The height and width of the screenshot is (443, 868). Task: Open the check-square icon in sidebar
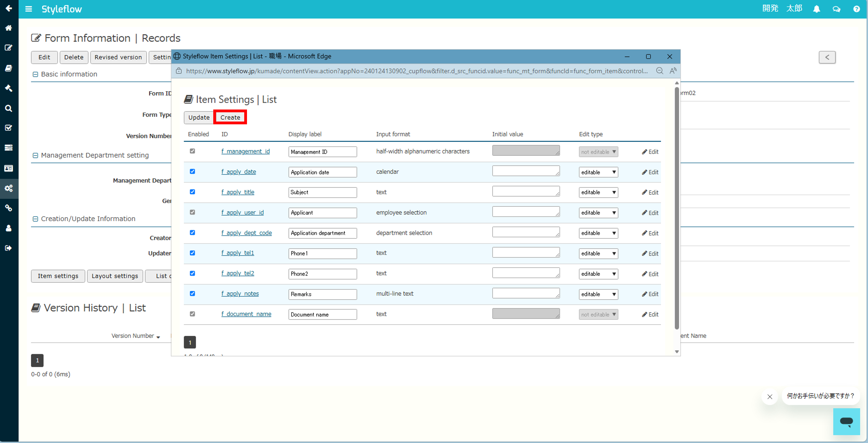coord(9,128)
